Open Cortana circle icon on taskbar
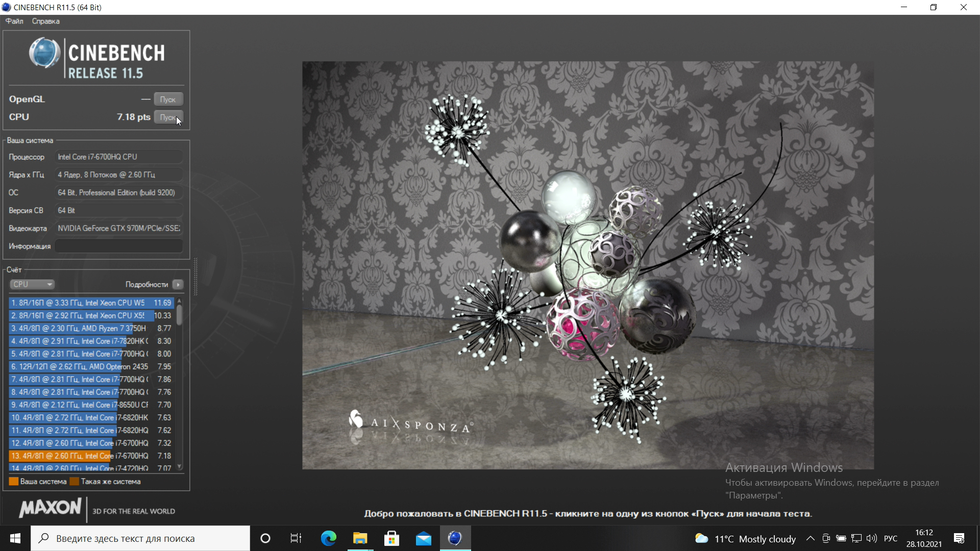This screenshot has height=551, width=980. pos(265,538)
